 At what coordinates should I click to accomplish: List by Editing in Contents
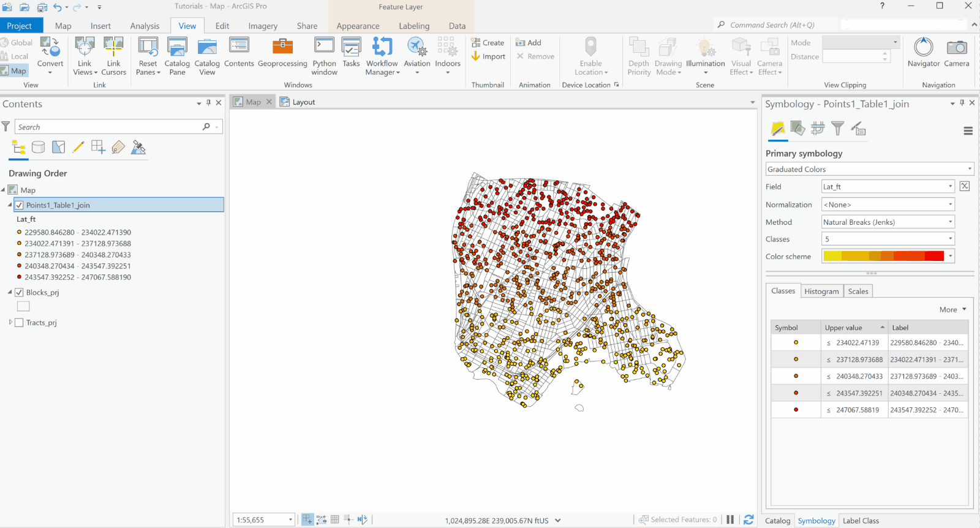tap(78, 148)
